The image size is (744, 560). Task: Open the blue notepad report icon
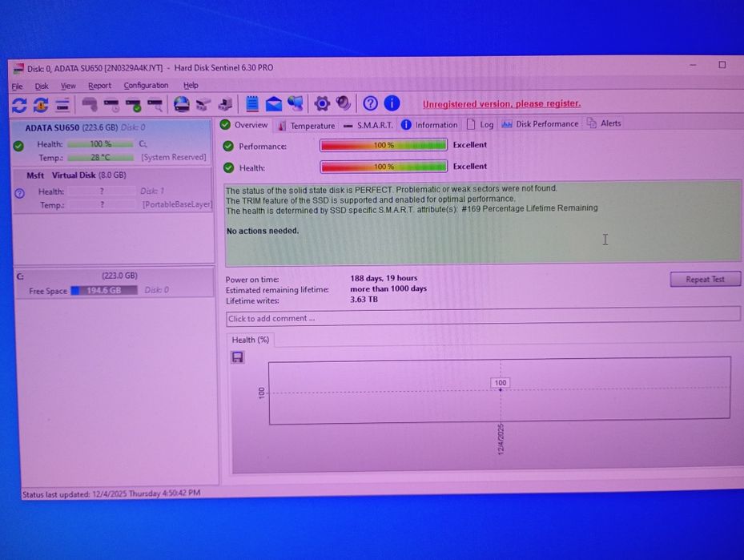click(252, 103)
